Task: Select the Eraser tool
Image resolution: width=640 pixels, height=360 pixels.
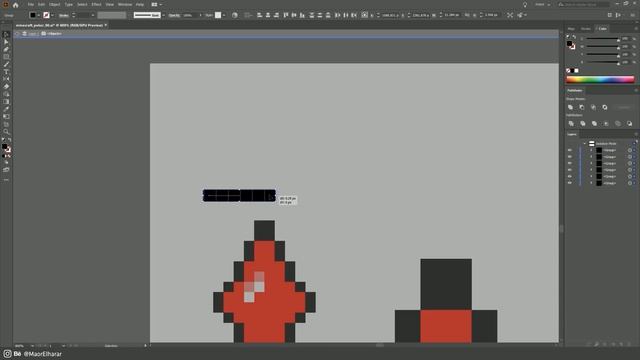Action: pos(6,87)
